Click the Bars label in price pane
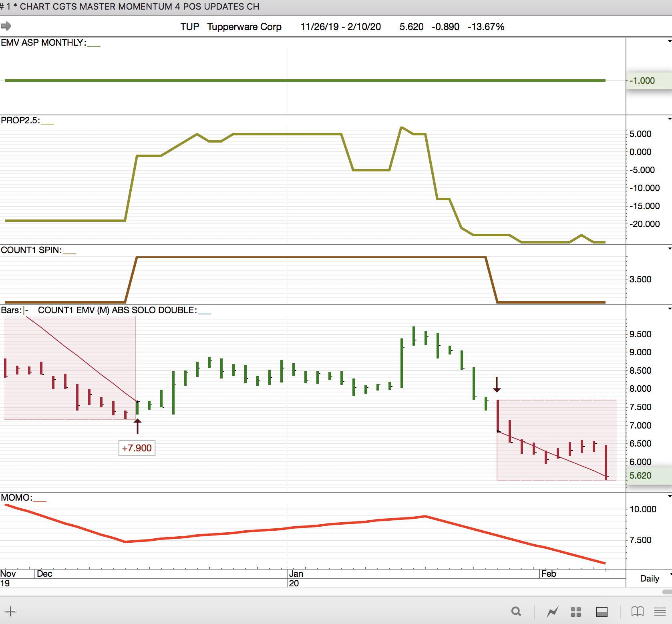 11,310
